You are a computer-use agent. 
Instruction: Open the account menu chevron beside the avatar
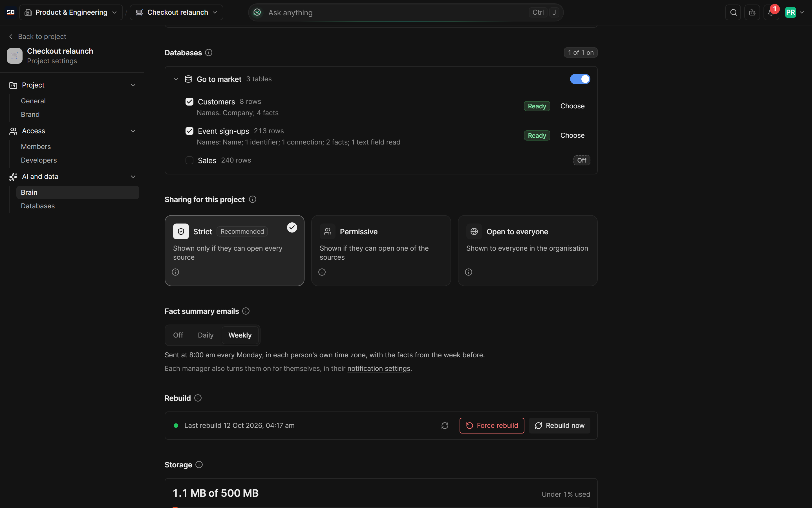point(802,12)
